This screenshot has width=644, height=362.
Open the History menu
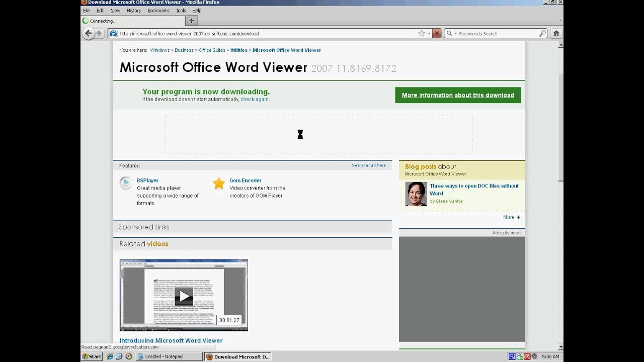tap(134, 11)
